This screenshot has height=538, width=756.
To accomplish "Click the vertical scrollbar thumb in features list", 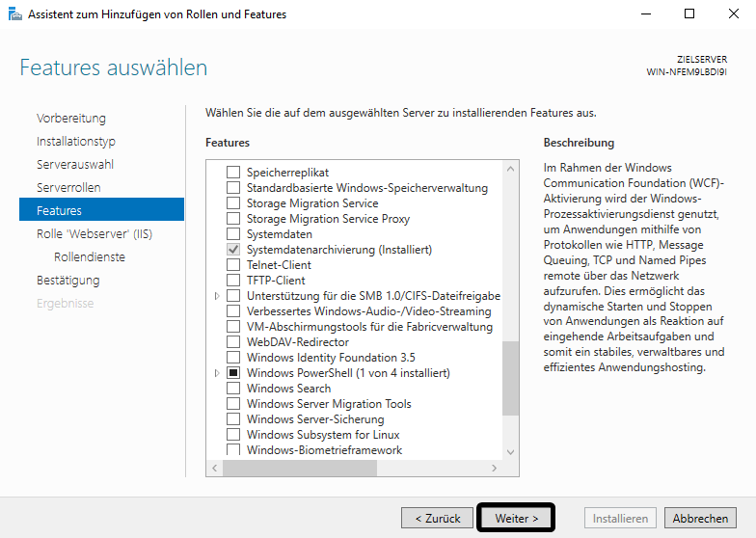I will pyautogui.click(x=511, y=378).
